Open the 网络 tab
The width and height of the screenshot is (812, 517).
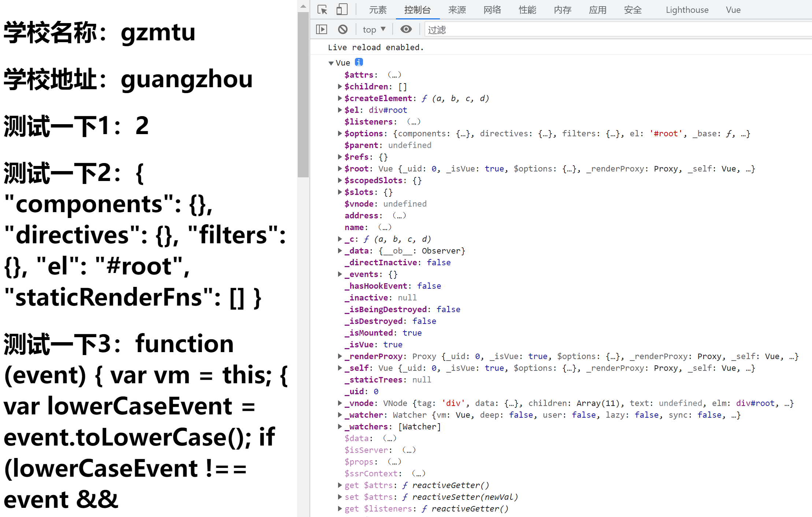(x=492, y=10)
